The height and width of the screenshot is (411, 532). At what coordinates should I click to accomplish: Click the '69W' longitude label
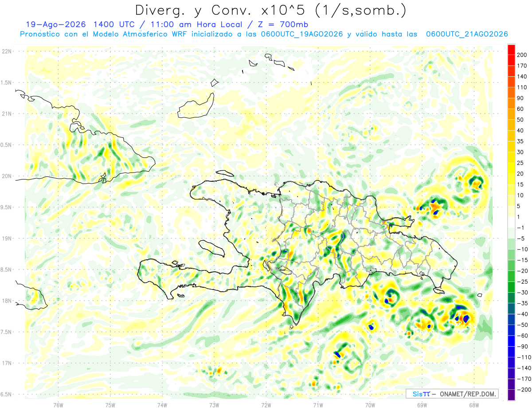tap(422, 405)
